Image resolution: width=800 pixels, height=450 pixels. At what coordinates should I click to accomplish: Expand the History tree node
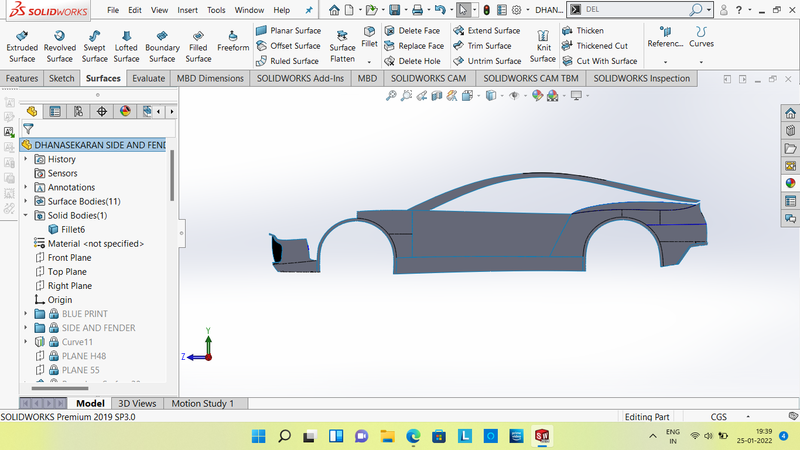pos(25,159)
